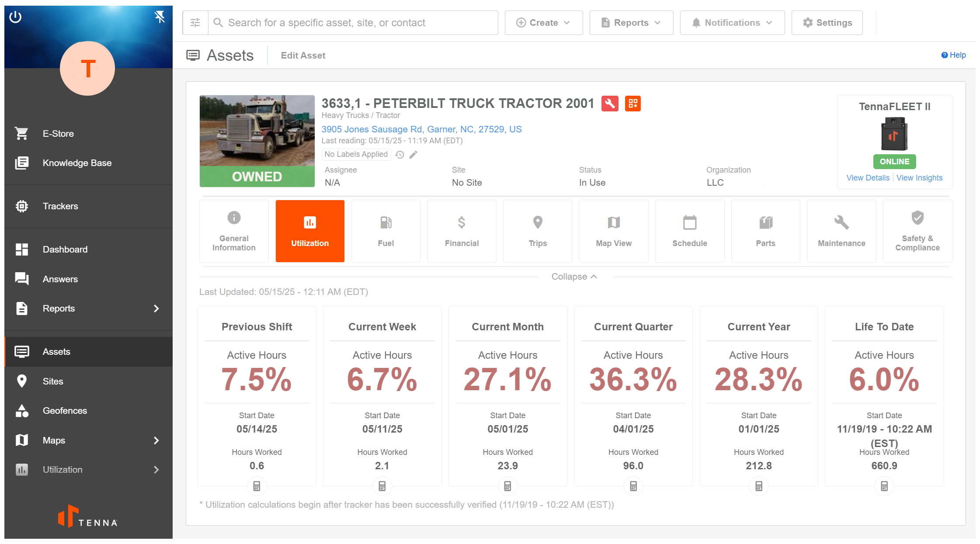Viewport: 980px width, 544px height.
Task: Click the power icon at top of sidebar
Action: tap(16, 17)
